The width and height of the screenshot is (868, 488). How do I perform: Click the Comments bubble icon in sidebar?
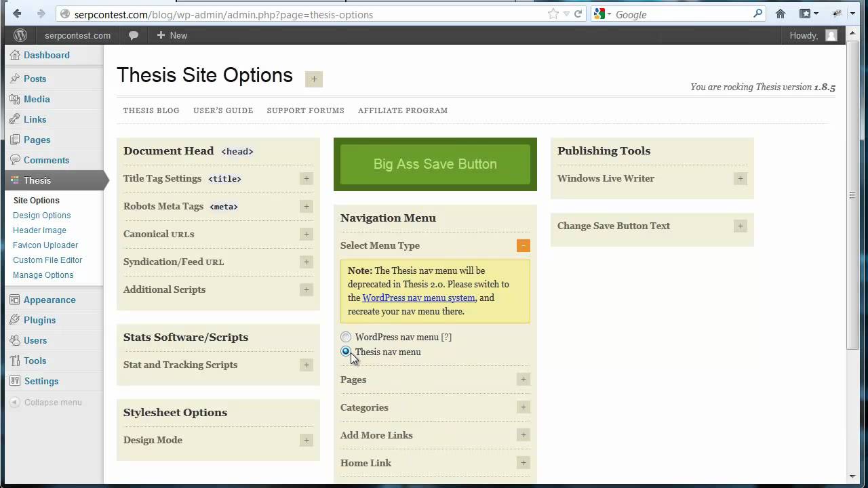[15, 160]
